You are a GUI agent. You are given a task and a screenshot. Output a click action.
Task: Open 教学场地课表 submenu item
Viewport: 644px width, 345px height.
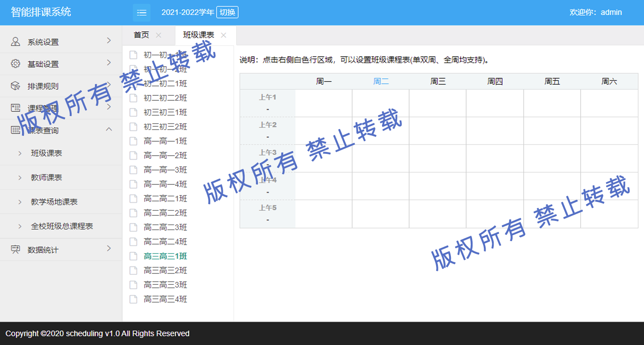point(54,202)
